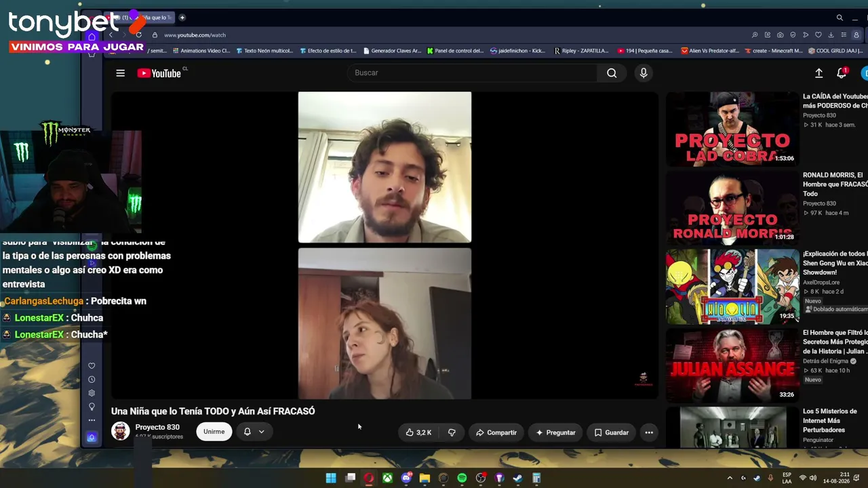868x488 pixels.
Task: Open the Animations Video bookmark
Action: point(201,51)
